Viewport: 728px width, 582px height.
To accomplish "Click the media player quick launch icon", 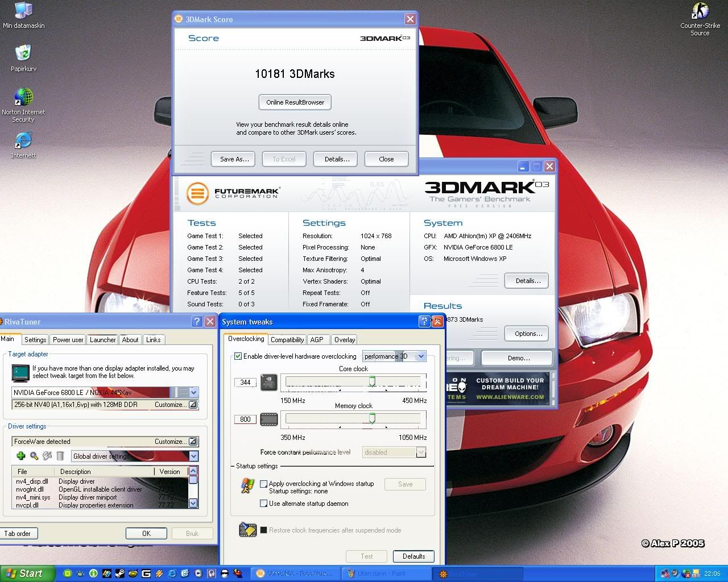I will click(198, 573).
